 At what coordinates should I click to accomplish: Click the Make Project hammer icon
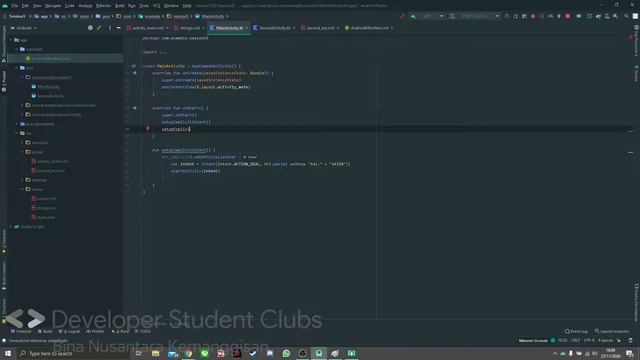coord(402,16)
